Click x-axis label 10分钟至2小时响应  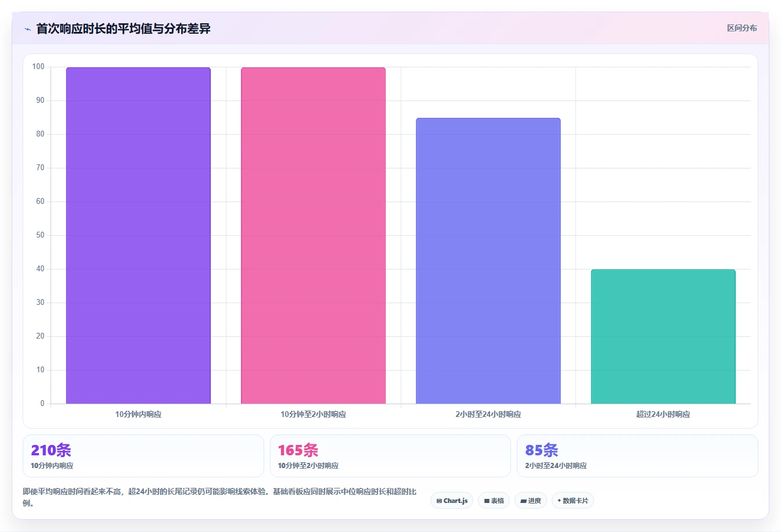tap(313, 414)
